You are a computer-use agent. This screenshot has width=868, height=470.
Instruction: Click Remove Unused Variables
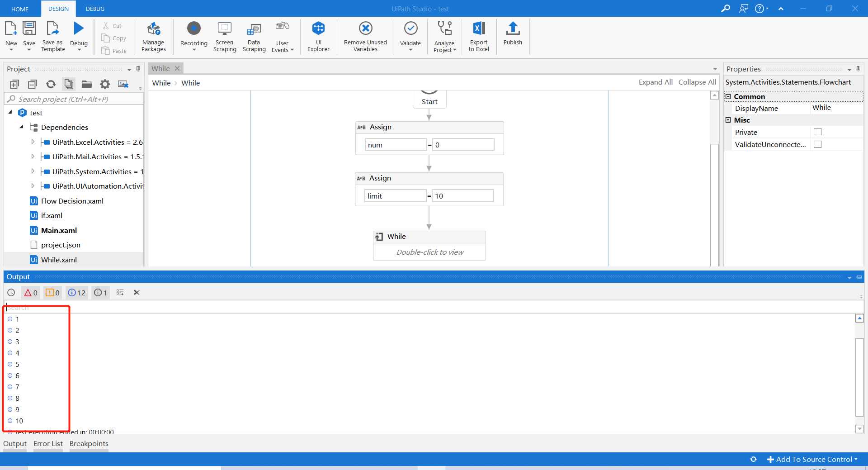[x=365, y=36]
